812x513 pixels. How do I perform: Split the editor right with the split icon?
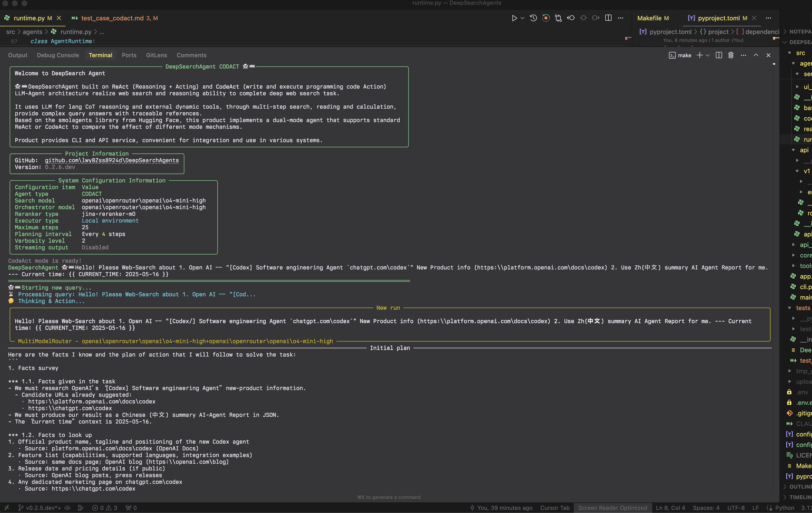[608, 18]
